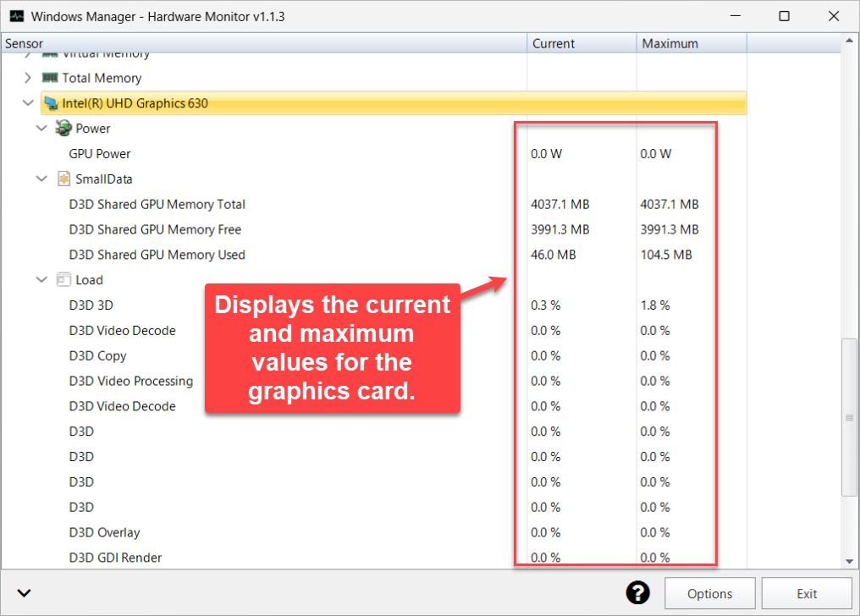Viewport: 860px width, 616px height.
Task: Click the 0.3 % current value
Action: pyautogui.click(x=546, y=305)
